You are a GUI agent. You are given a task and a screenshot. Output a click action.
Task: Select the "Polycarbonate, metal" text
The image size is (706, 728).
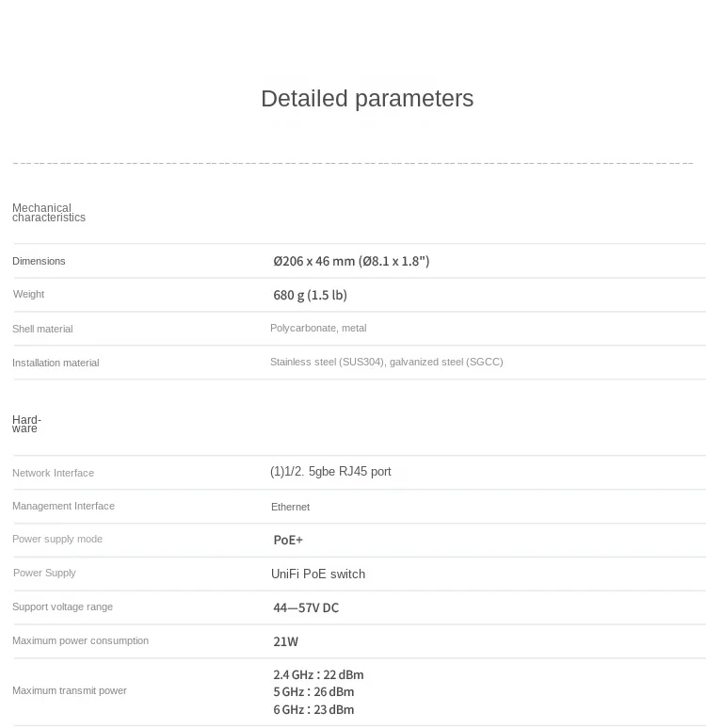318,328
